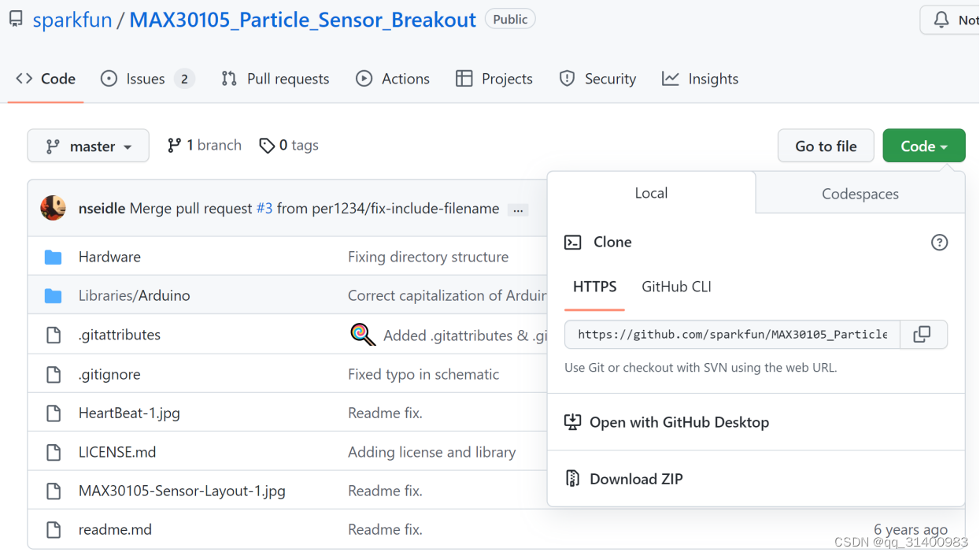The image size is (980, 556).
Task: Open the Actions tab
Action: [393, 79]
